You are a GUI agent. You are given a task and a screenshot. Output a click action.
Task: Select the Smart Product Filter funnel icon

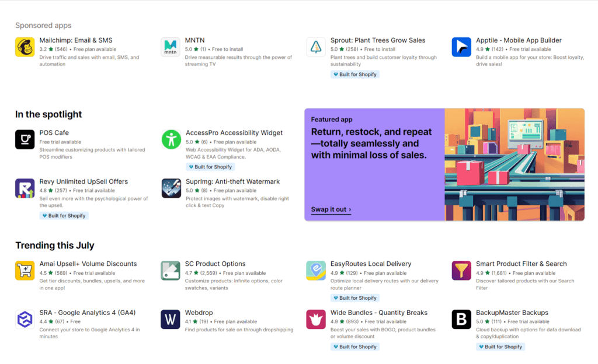[x=461, y=270]
